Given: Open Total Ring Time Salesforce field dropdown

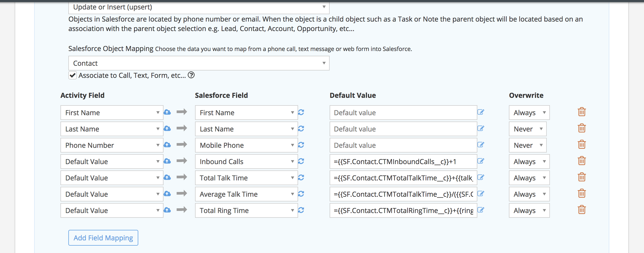Looking at the screenshot, I should [x=246, y=211].
